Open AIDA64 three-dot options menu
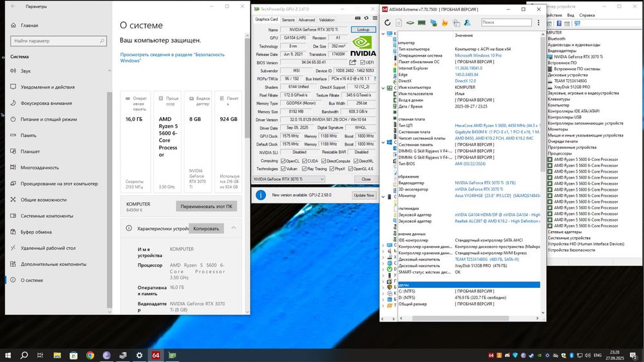Screen dimensions: 644x362 [x=538, y=23]
